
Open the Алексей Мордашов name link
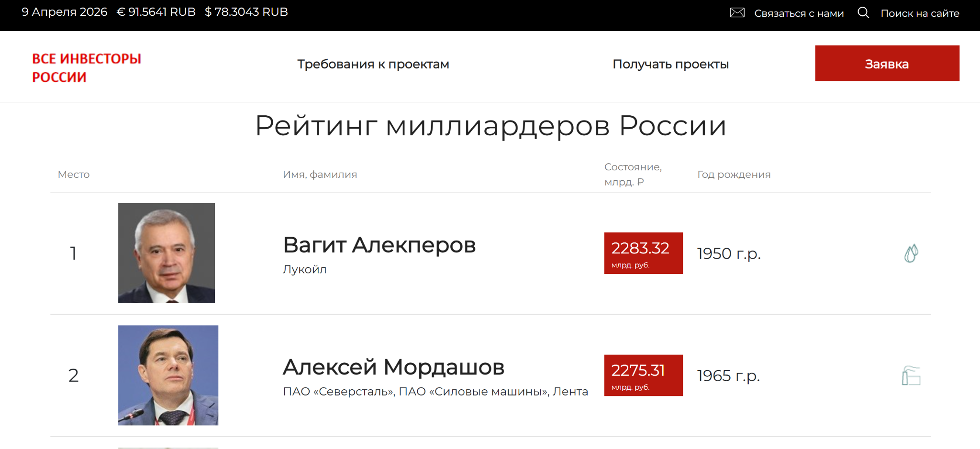click(x=393, y=367)
